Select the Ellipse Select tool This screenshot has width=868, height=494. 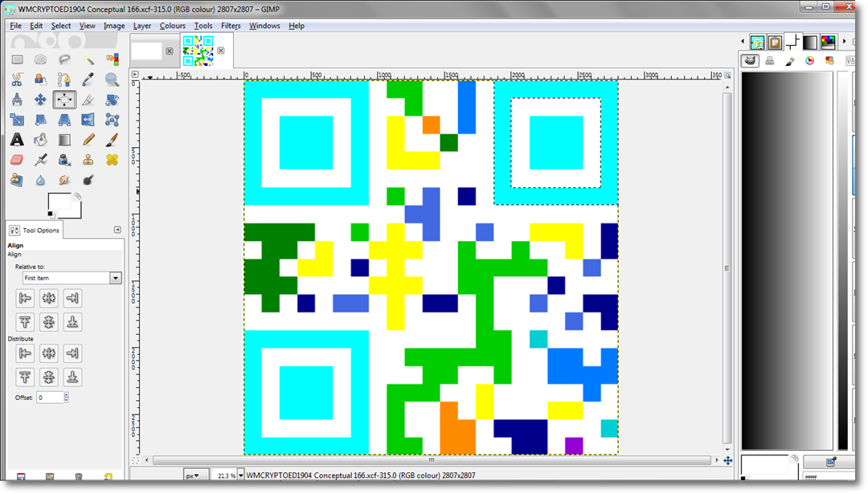pyautogui.click(x=40, y=59)
